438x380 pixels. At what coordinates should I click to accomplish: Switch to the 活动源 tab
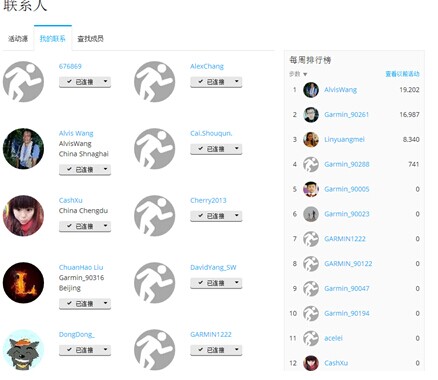(18, 39)
